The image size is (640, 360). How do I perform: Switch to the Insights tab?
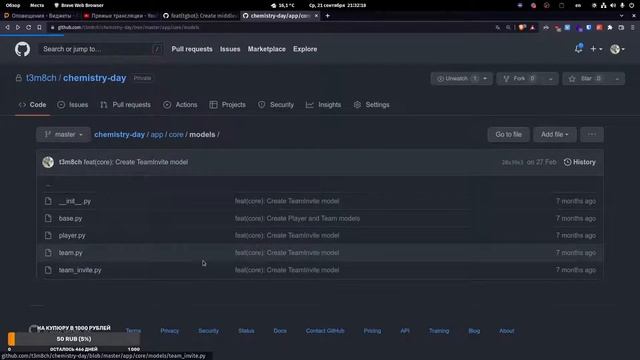324,105
